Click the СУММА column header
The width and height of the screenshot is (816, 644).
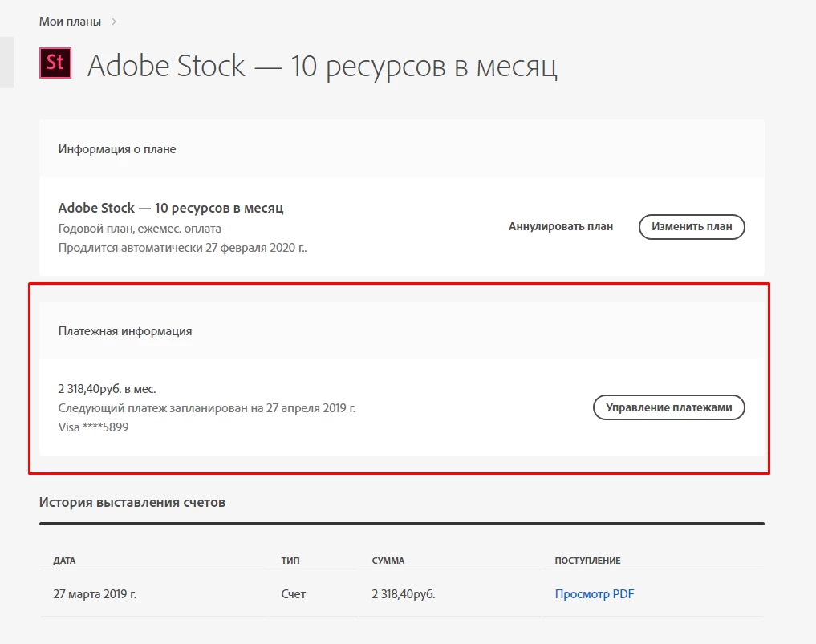pos(388,561)
